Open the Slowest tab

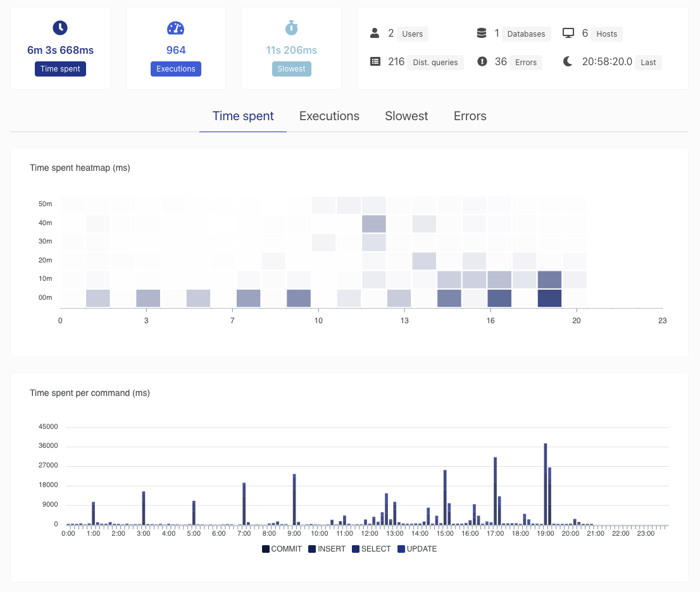pyautogui.click(x=406, y=116)
